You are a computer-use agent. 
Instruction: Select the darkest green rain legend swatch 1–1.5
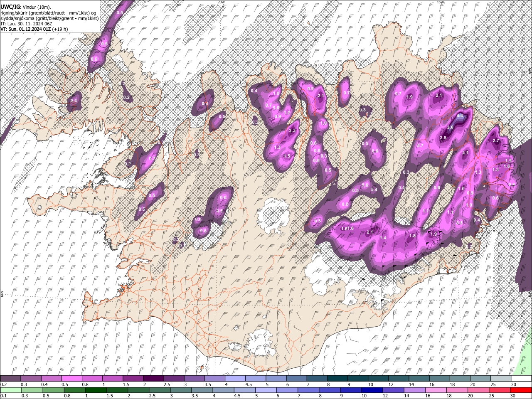pos(96,390)
